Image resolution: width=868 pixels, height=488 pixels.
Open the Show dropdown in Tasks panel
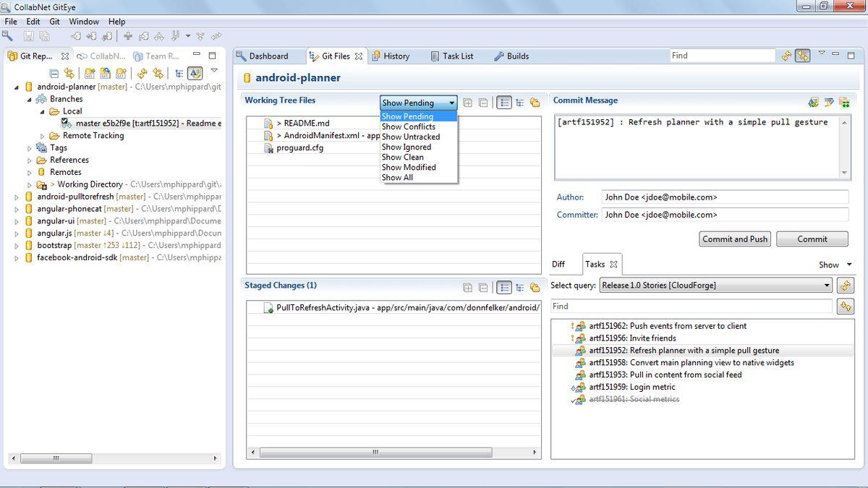(x=835, y=265)
